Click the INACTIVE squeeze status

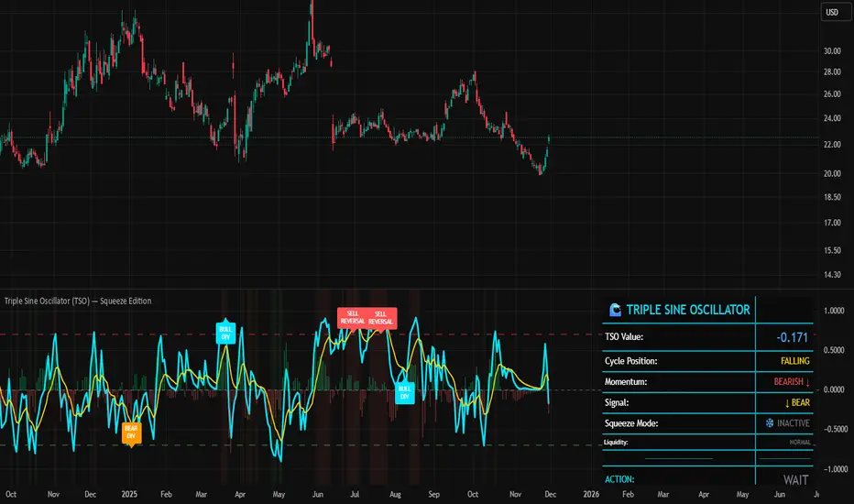coord(793,422)
